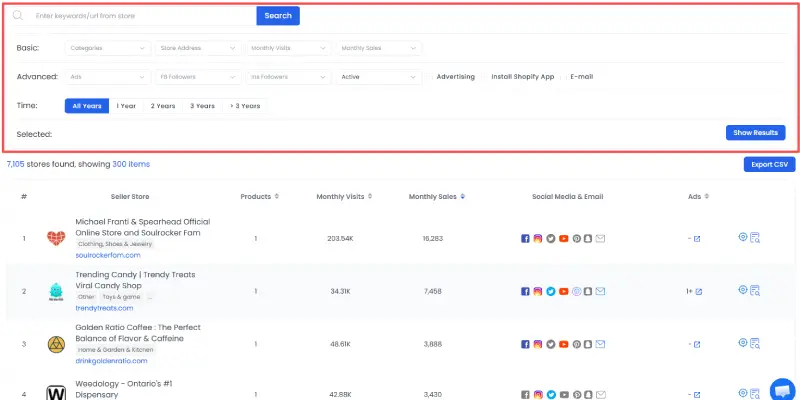The image size is (800, 400).
Task: Open YouTube icon for Trending Candy store
Action: (x=563, y=291)
